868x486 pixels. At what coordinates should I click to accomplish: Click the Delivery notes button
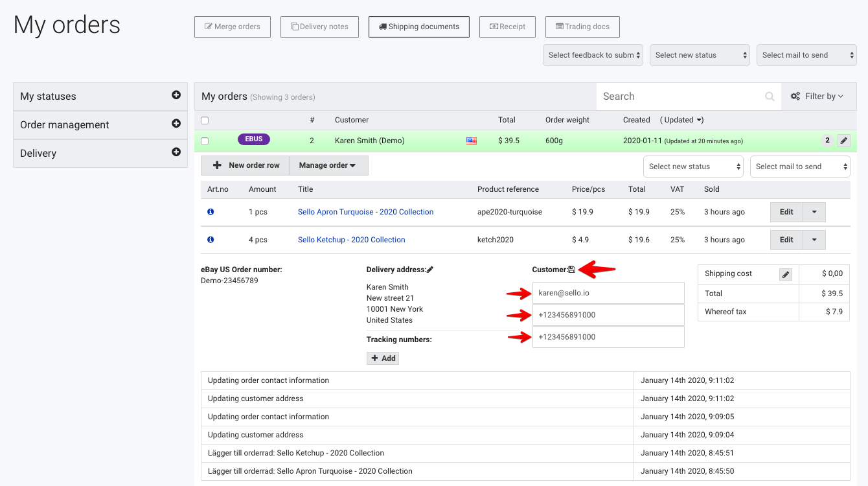[319, 27]
